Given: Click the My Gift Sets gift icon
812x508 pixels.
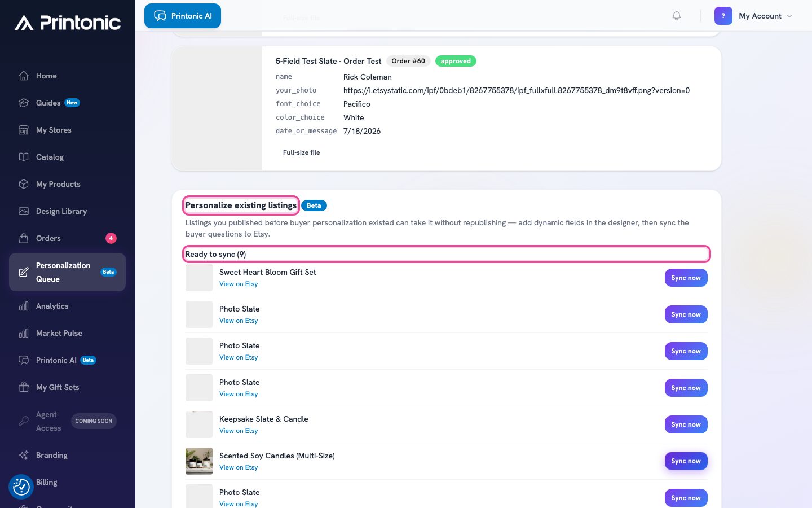Looking at the screenshot, I should click(x=24, y=387).
